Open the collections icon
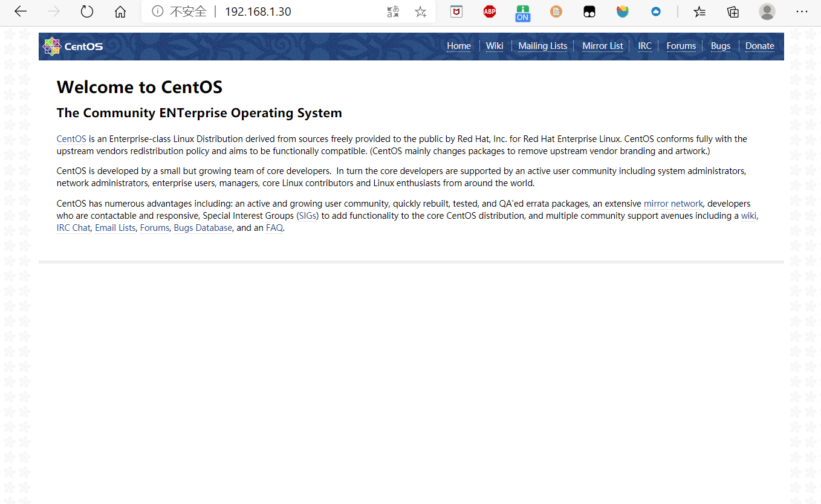 click(733, 11)
